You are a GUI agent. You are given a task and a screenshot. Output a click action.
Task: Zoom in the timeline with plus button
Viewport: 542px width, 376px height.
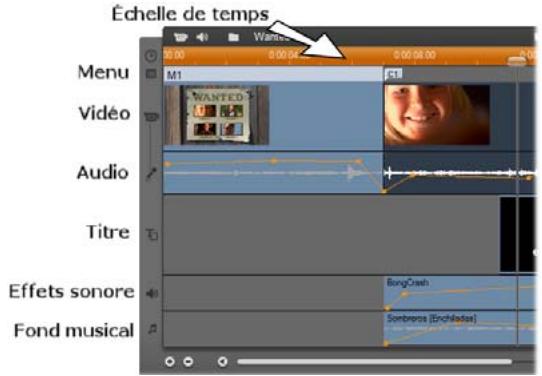point(170,361)
